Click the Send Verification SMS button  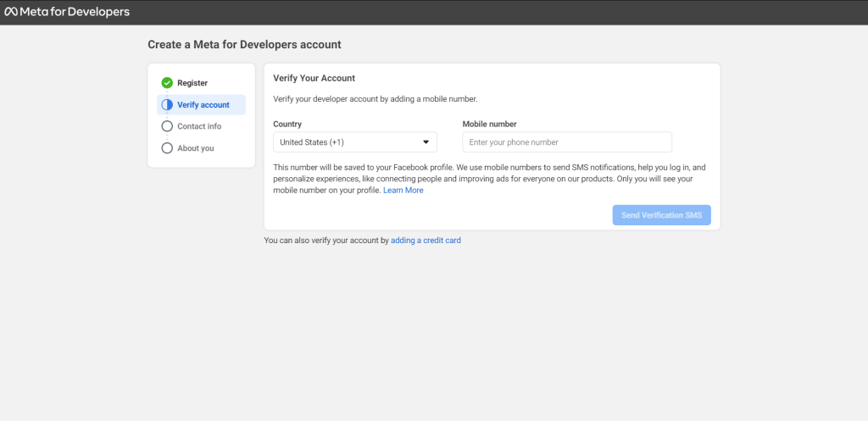point(661,215)
